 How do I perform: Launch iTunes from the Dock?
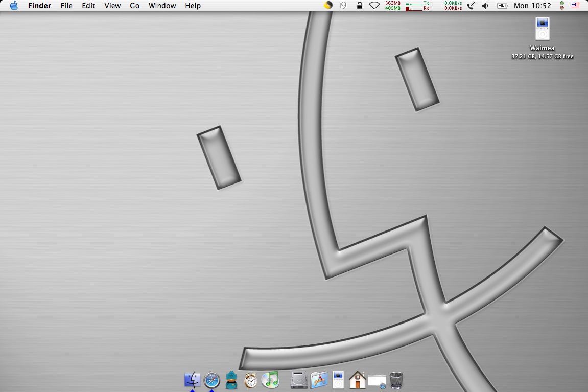270,380
